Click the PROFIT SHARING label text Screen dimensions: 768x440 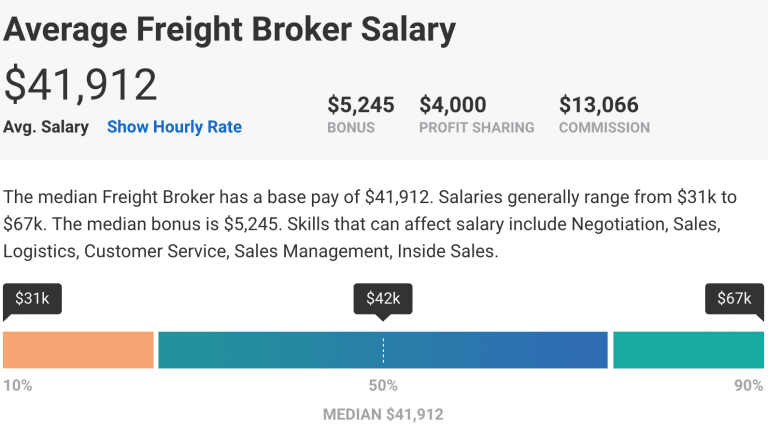tap(476, 128)
